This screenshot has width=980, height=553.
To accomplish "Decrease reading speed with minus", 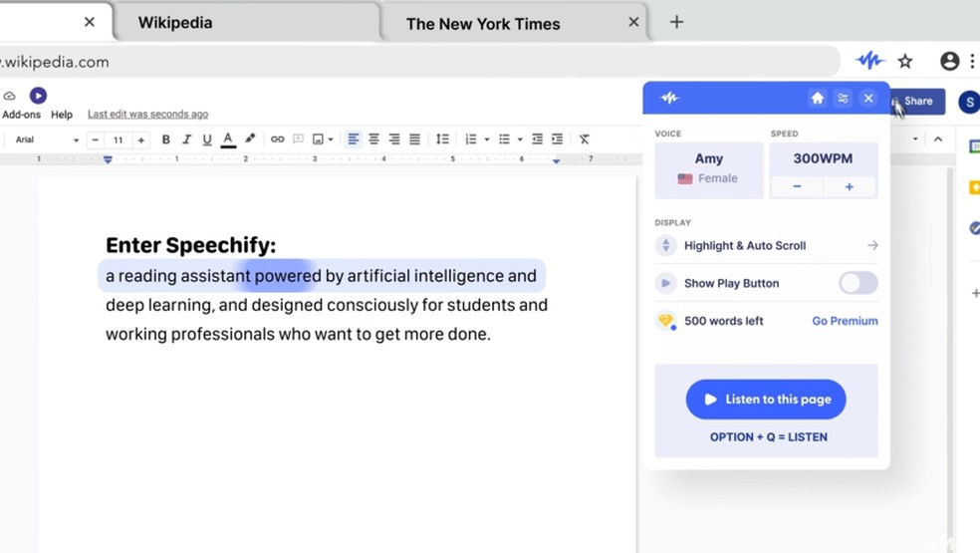I will (797, 187).
